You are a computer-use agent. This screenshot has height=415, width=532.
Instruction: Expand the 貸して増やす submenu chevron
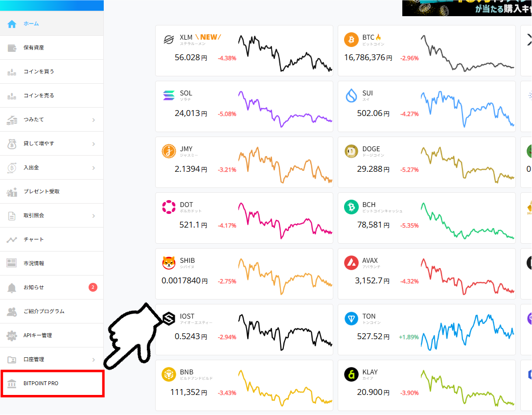93,144
